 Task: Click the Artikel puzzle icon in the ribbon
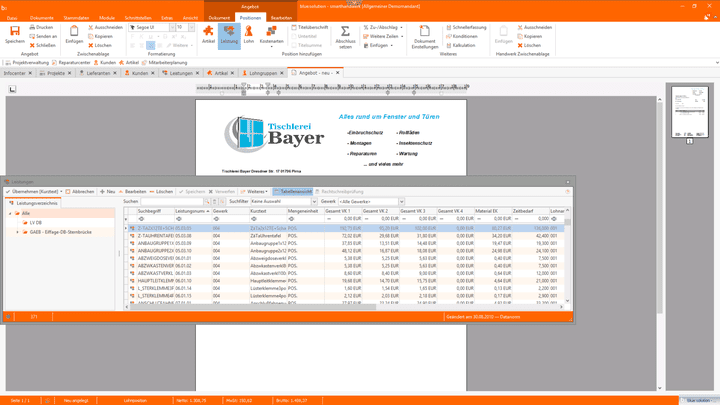point(208,34)
